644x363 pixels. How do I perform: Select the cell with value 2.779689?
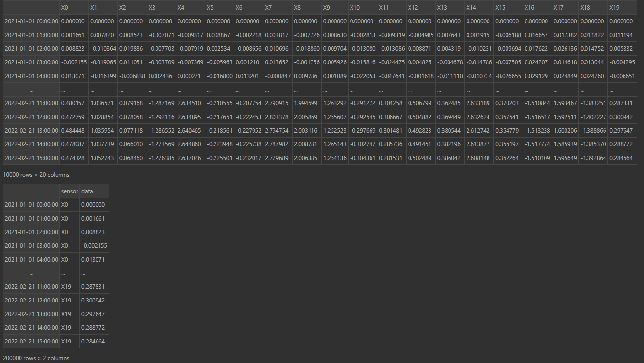278,158
